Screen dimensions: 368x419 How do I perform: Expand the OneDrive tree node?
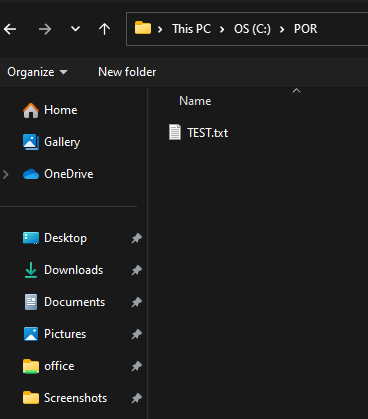click(6, 174)
